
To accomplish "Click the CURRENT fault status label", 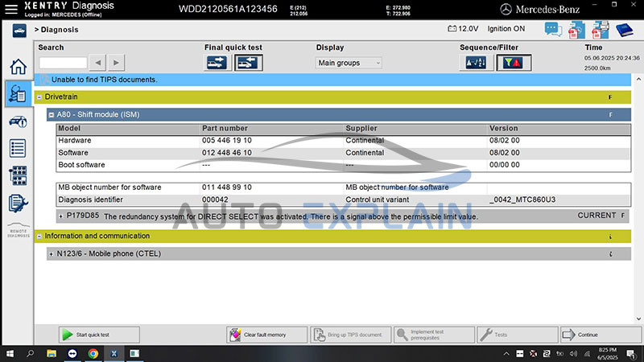I will tap(597, 216).
